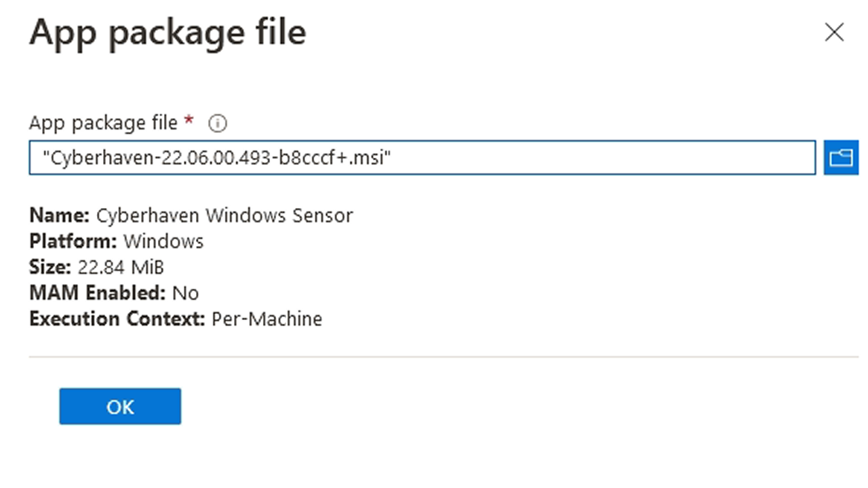Click the info icon beside App package file
Screen dimensions: 868x488
(218, 123)
